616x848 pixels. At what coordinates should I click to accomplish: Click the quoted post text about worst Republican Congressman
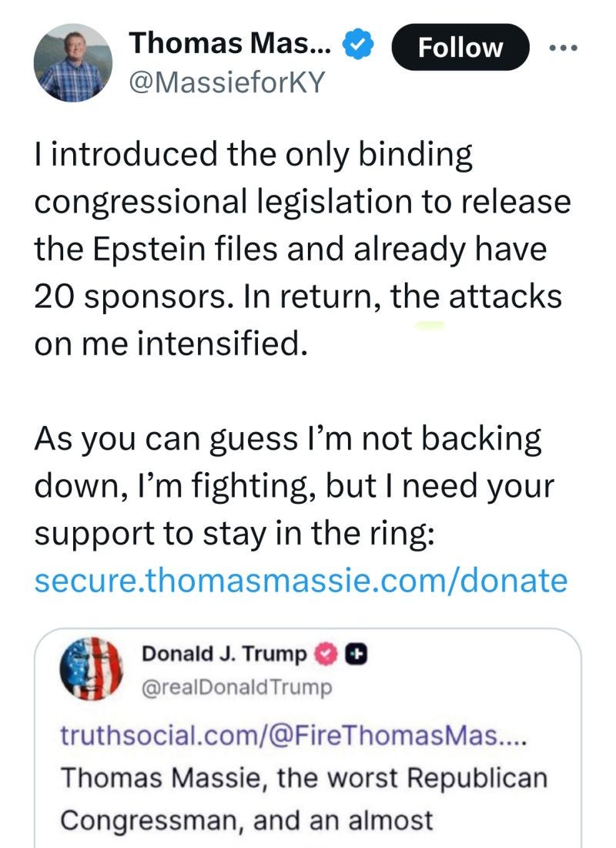click(x=304, y=799)
